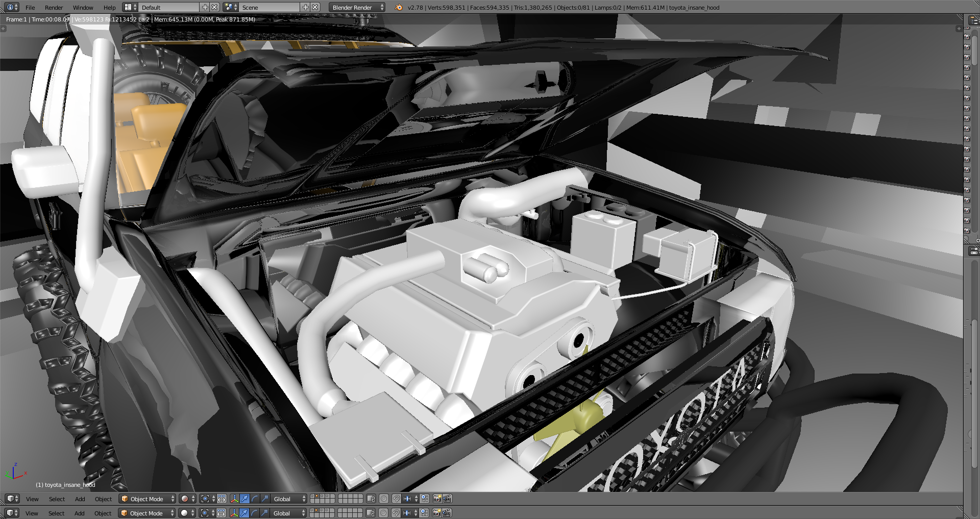Enable scale manipulator in upper header
Viewport: 980px width, 519px height.
pos(265,499)
